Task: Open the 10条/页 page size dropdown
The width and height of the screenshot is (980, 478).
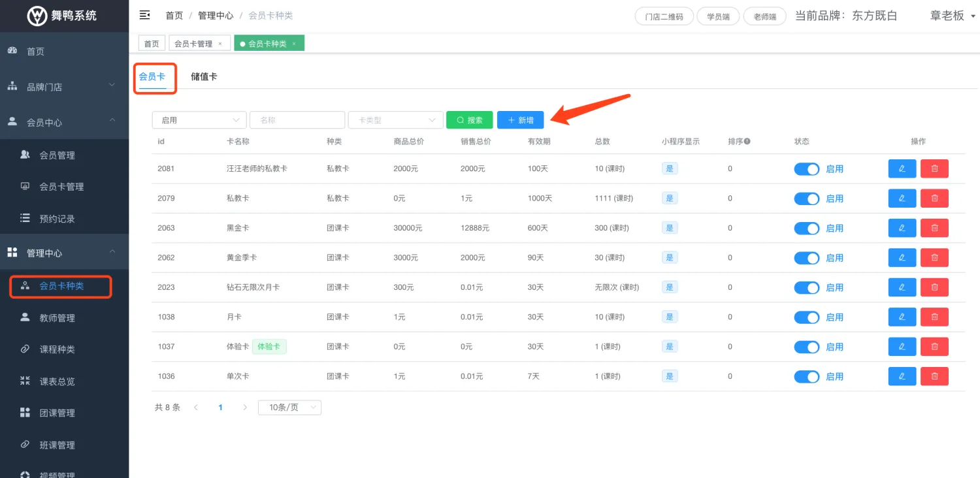Action: click(x=289, y=407)
